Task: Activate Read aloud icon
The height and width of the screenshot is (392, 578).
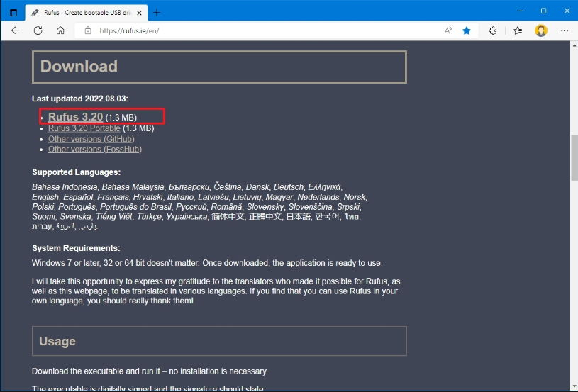Action: (448, 30)
